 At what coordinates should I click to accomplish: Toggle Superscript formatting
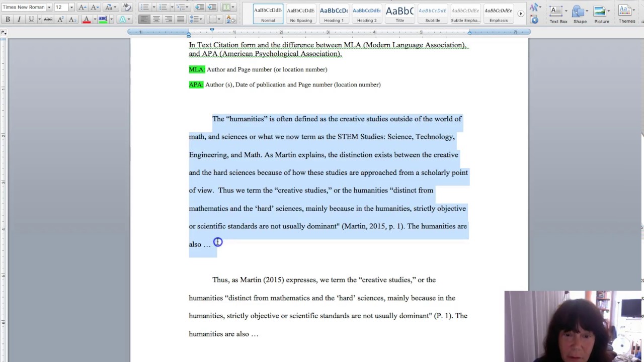tap(60, 19)
